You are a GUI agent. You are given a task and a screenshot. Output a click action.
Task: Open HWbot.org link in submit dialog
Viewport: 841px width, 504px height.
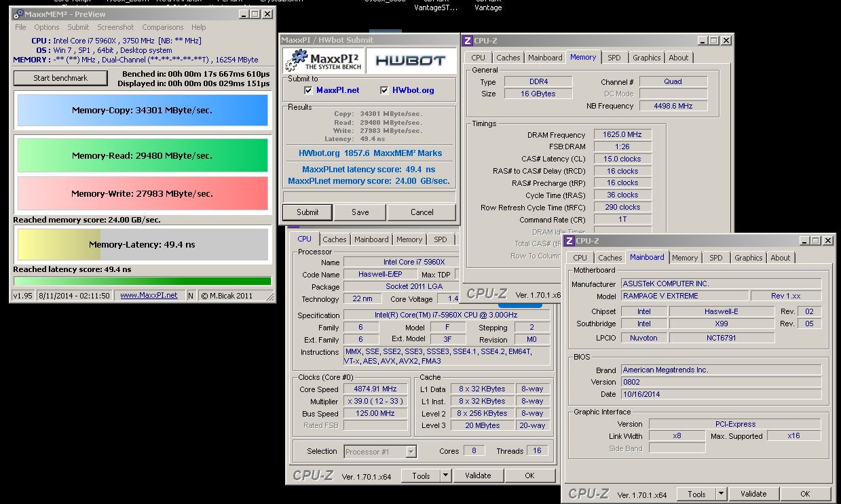(x=413, y=90)
